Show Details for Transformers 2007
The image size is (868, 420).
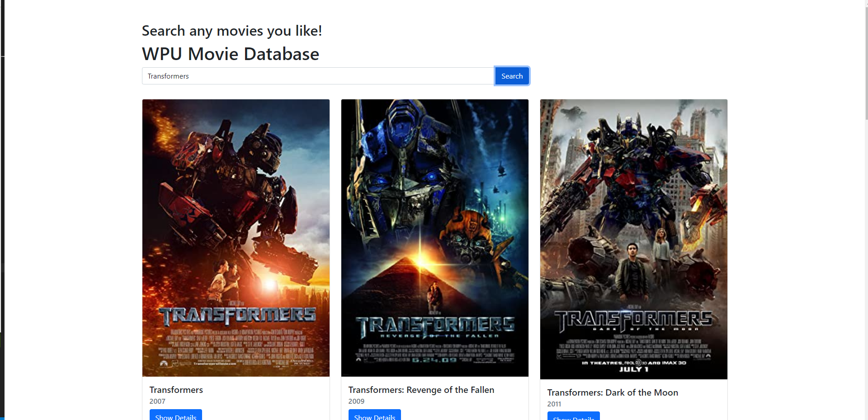tap(176, 415)
